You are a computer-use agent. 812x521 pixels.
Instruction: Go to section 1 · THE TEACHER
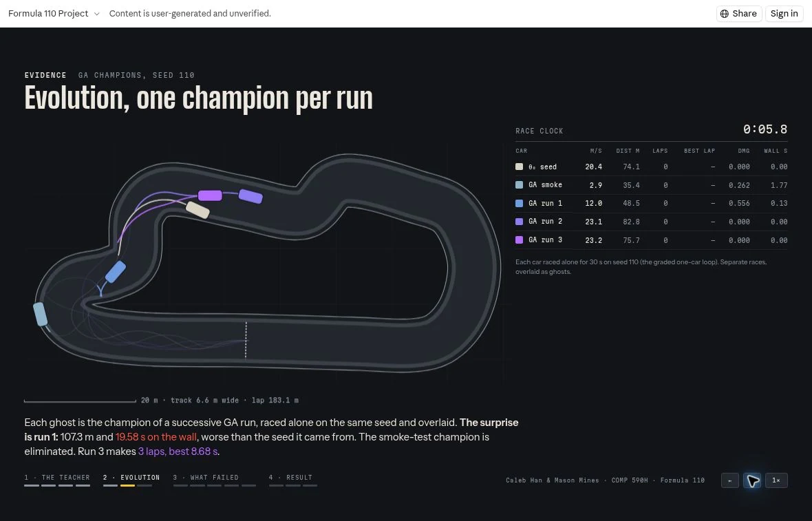(57, 478)
